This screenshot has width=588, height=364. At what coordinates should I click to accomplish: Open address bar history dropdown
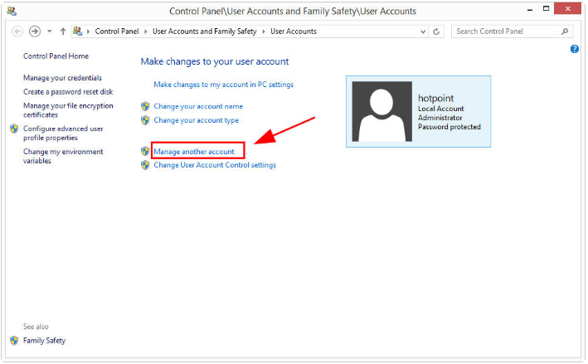[423, 32]
